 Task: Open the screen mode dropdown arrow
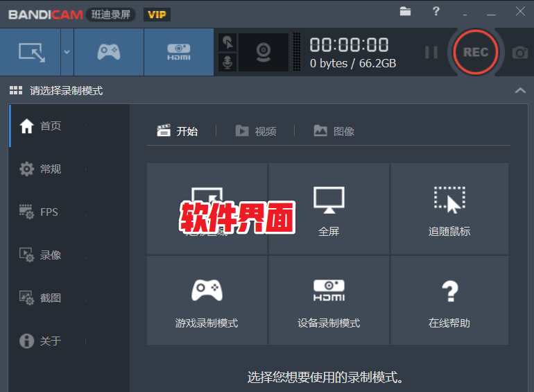(x=67, y=52)
